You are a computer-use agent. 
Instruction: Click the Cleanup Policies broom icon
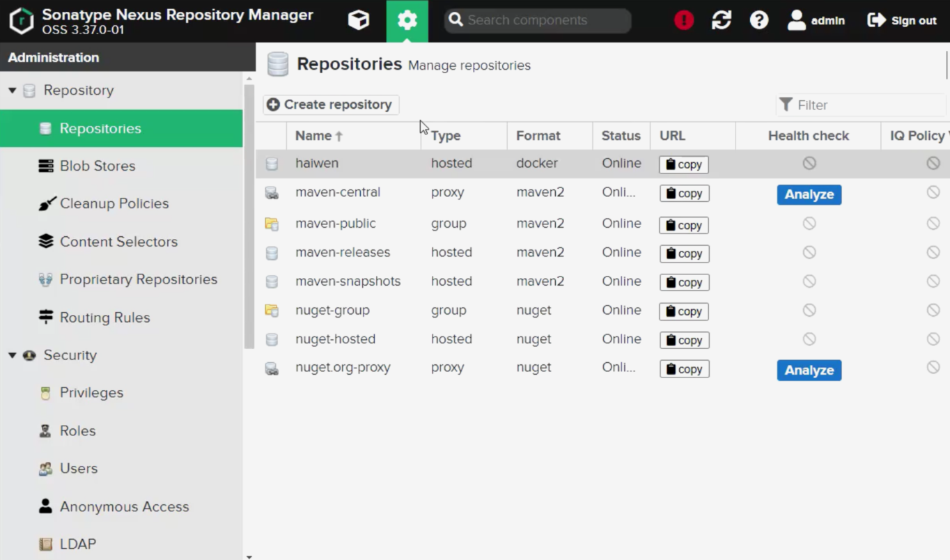[x=46, y=204]
